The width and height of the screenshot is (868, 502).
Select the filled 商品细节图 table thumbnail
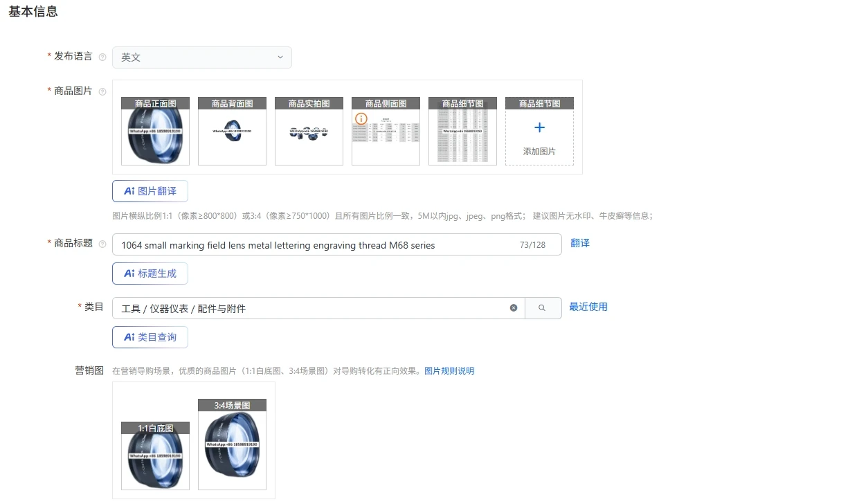click(462, 131)
